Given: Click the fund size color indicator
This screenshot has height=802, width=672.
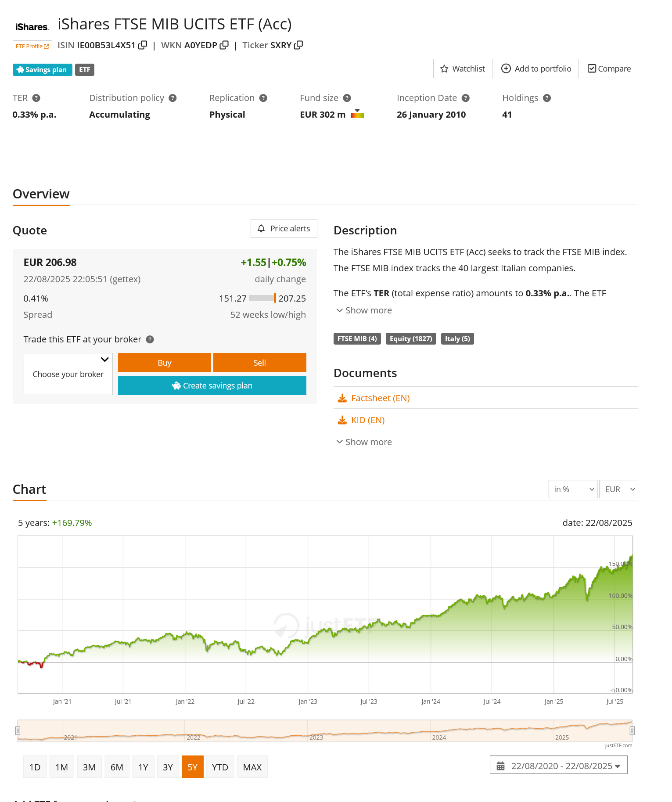Looking at the screenshot, I should [357, 114].
